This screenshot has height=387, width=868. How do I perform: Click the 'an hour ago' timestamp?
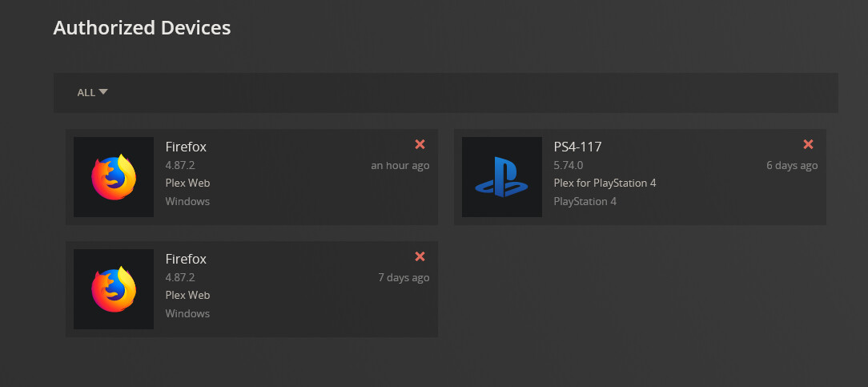tap(400, 165)
